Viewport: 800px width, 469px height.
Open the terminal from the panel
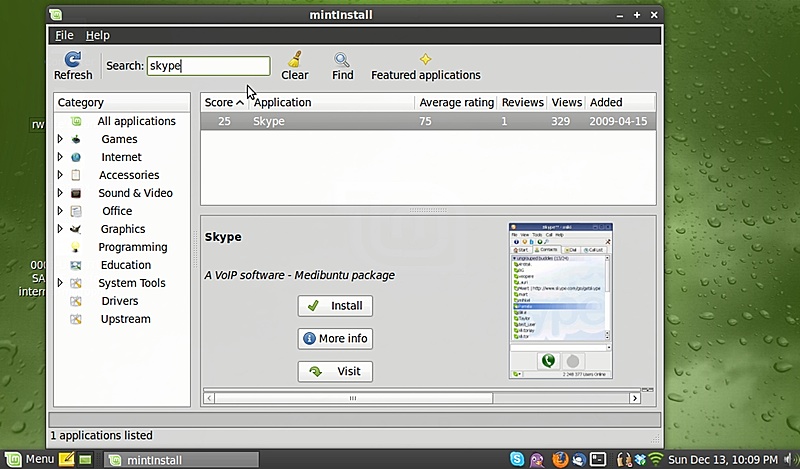tap(598, 459)
